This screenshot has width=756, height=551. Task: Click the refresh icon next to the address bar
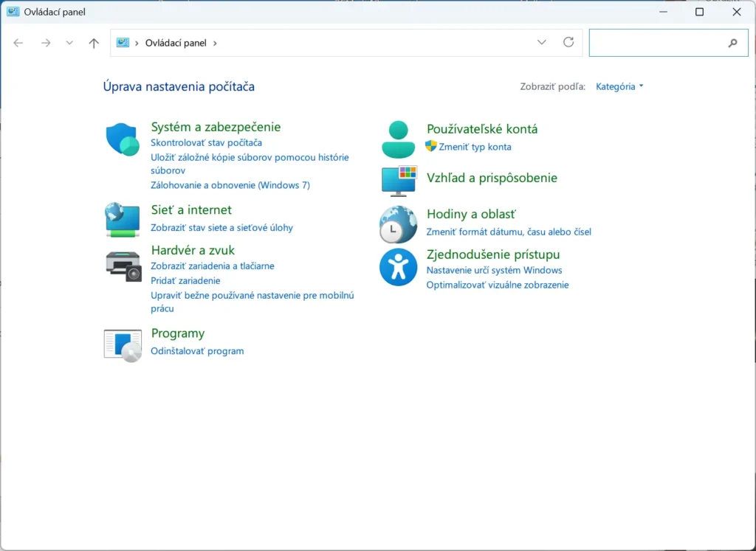point(568,42)
